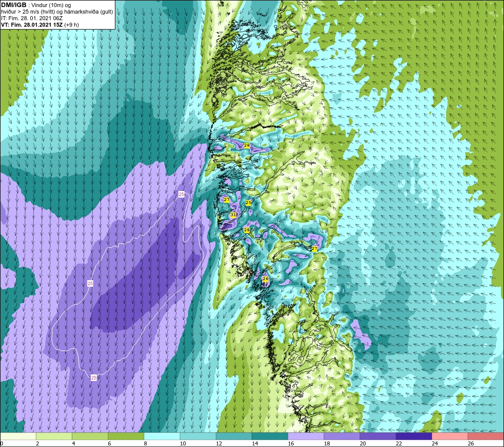
Task: Select the olive green 6–8 m/s legend swatch
Action: (126, 436)
